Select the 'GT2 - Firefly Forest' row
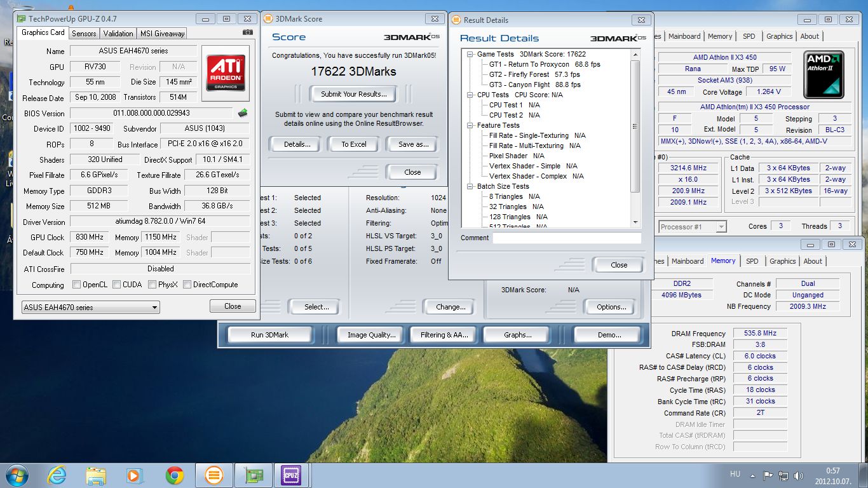This screenshot has height=488, width=868. coord(534,74)
